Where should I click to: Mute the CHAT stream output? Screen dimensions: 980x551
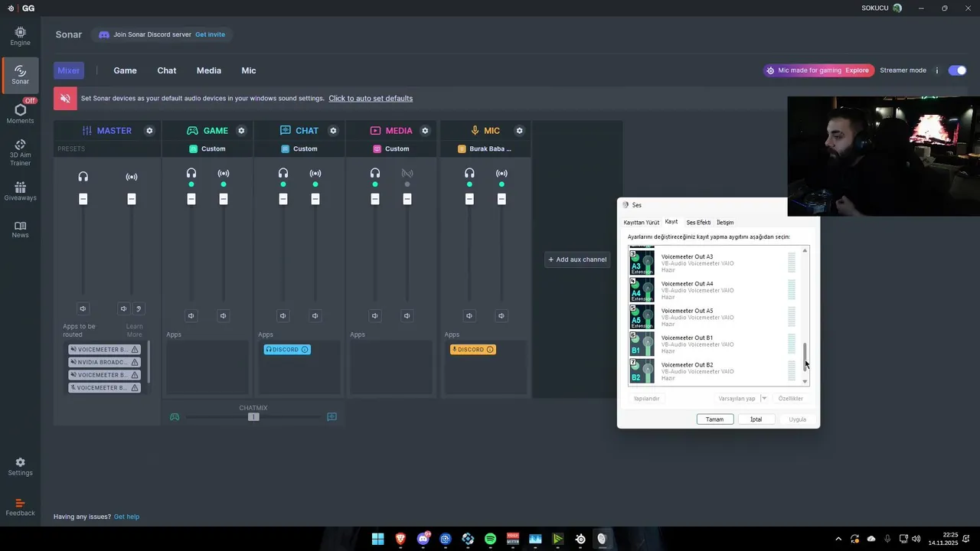[x=315, y=315]
